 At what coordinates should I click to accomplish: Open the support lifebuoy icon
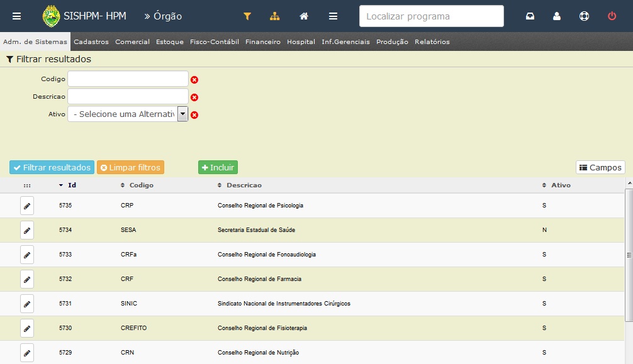pyautogui.click(x=584, y=16)
